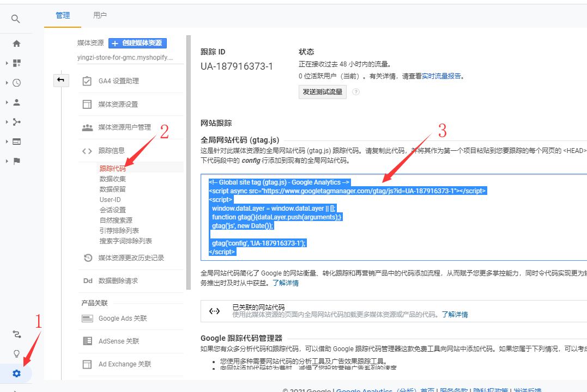Click inside the gtag.js tracking code box
Screen dimensions: 587x392
click(x=394, y=217)
